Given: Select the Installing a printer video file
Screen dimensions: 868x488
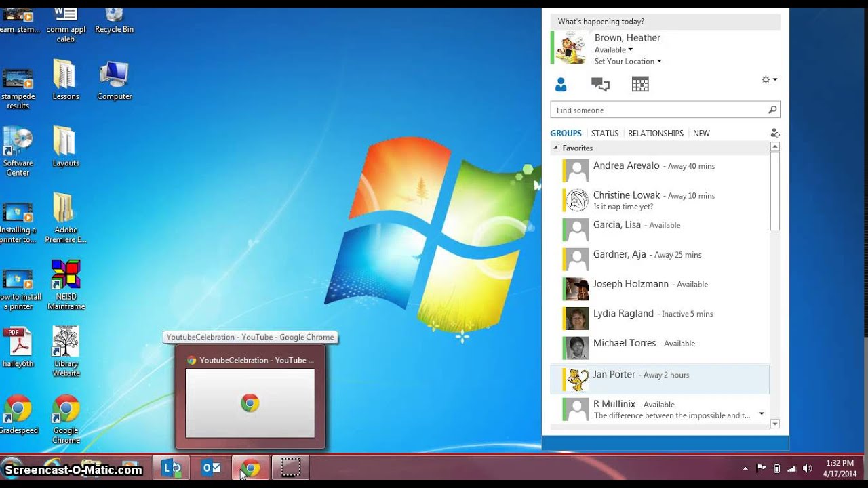Looking at the screenshot, I should pos(18,222).
